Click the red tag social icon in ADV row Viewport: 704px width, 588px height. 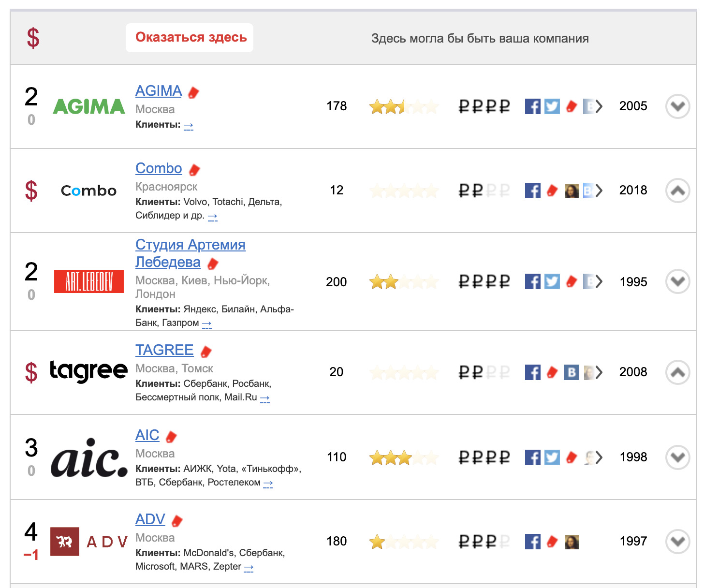pyautogui.click(x=552, y=542)
